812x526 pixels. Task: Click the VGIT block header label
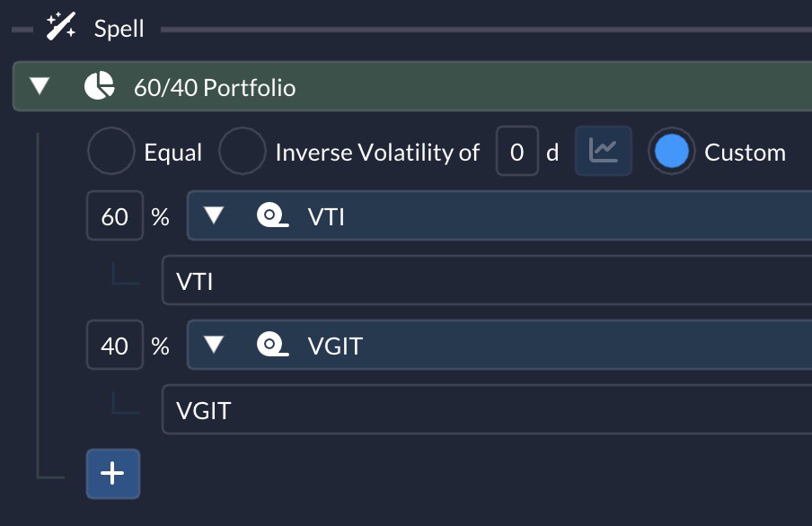(x=335, y=346)
